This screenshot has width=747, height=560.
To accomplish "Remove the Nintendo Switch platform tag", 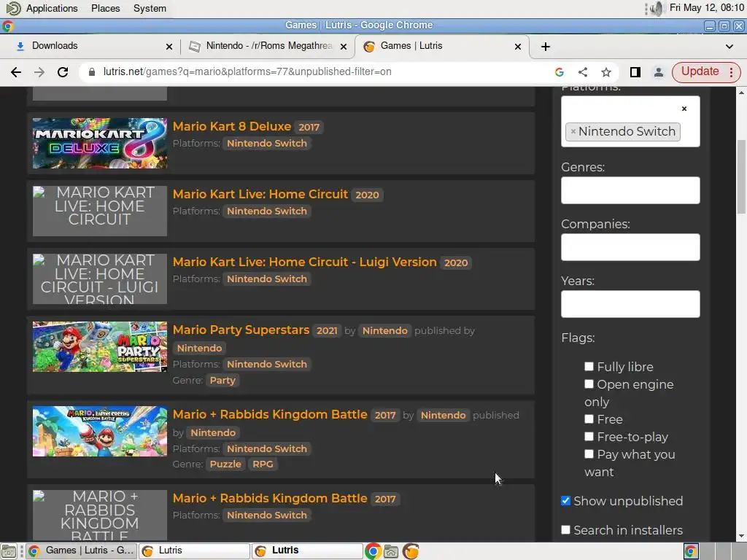I will click(573, 131).
